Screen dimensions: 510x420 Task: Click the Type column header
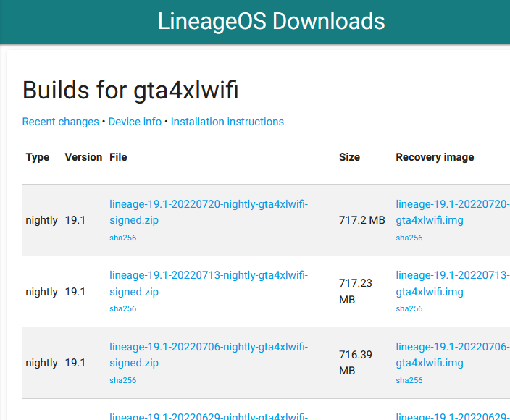(x=38, y=157)
